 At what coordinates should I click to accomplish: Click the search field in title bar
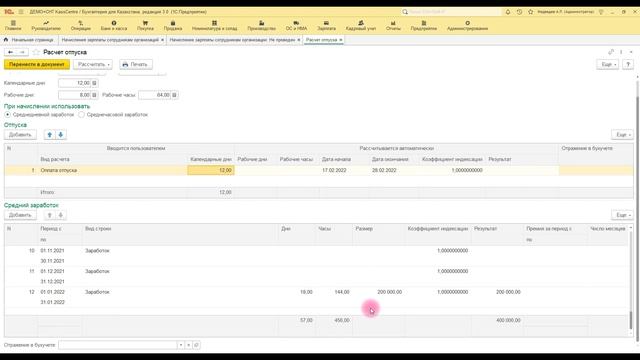coord(451,12)
